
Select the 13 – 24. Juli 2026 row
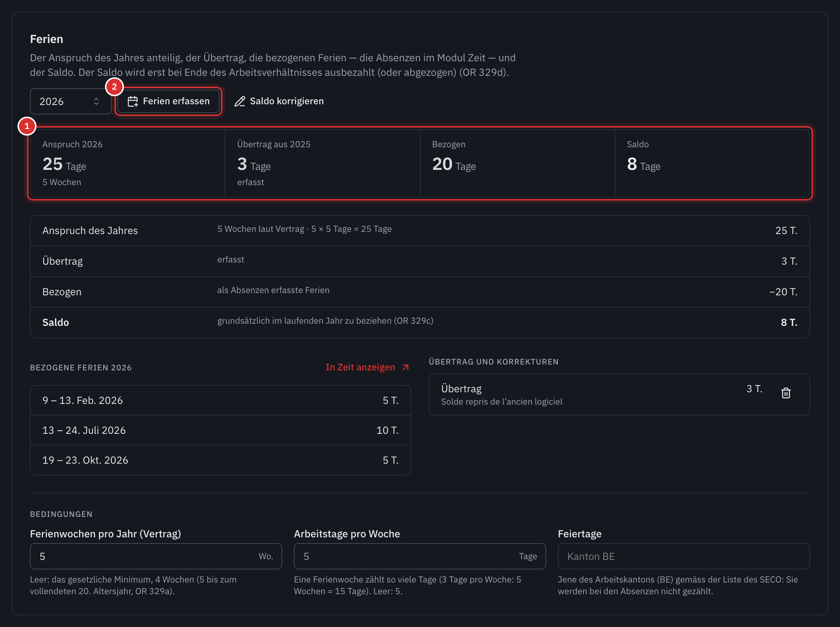tap(221, 431)
